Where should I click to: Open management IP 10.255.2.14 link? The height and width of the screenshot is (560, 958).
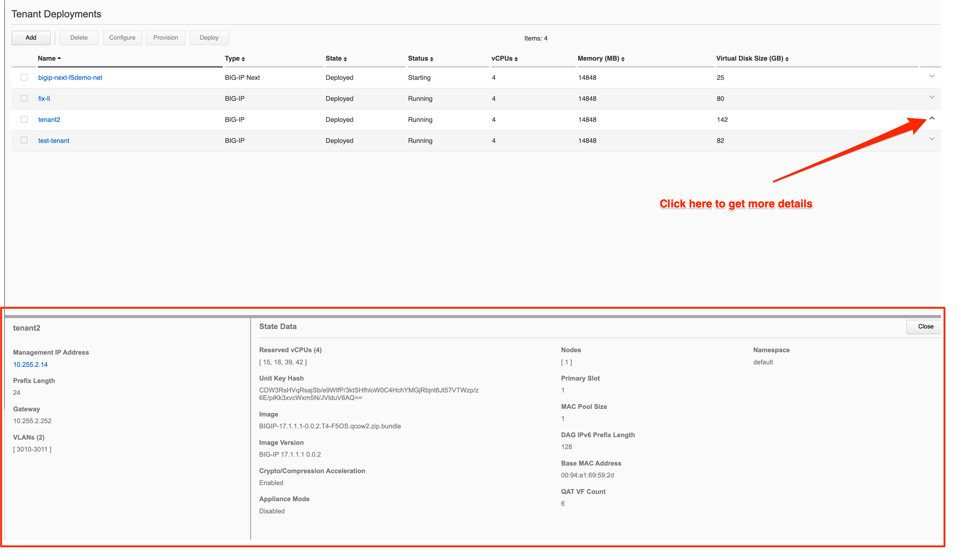pyautogui.click(x=30, y=365)
